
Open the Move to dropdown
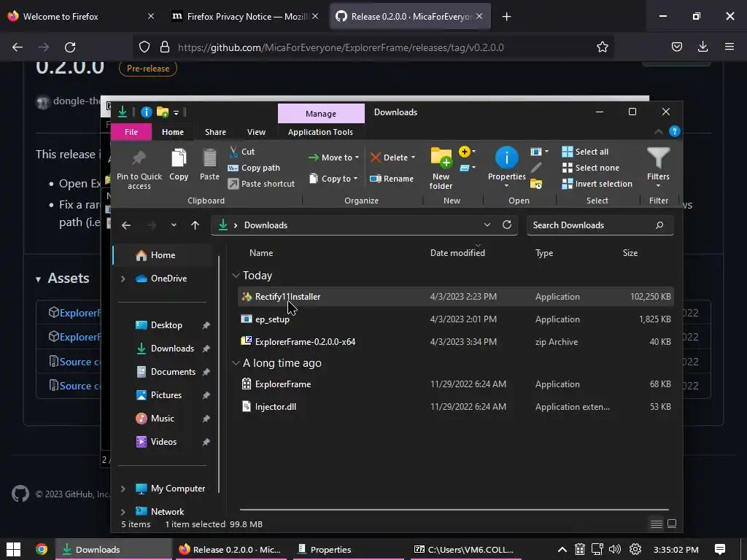pyautogui.click(x=333, y=157)
